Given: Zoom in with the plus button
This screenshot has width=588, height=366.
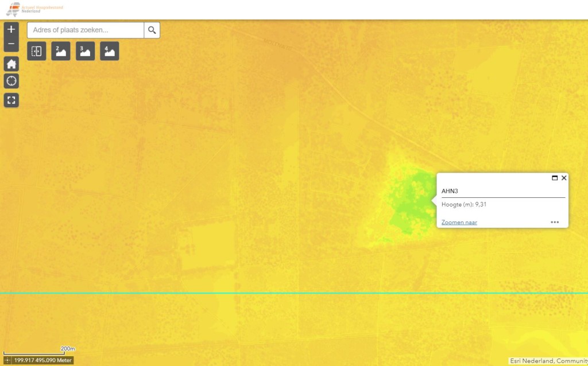Looking at the screenshot, I should [x=11, y=29].
